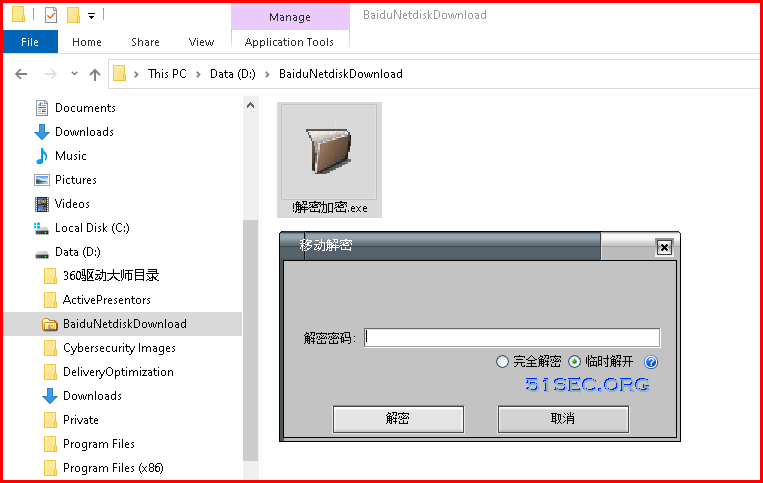Click the 解密 button
Viewport: 763px width, 483px height.
click(x=398, y=419)
